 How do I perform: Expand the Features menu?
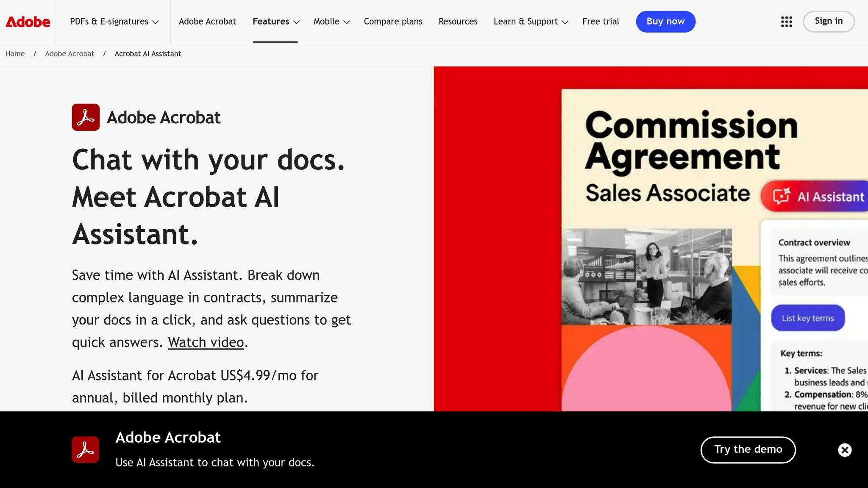point(275,22)
